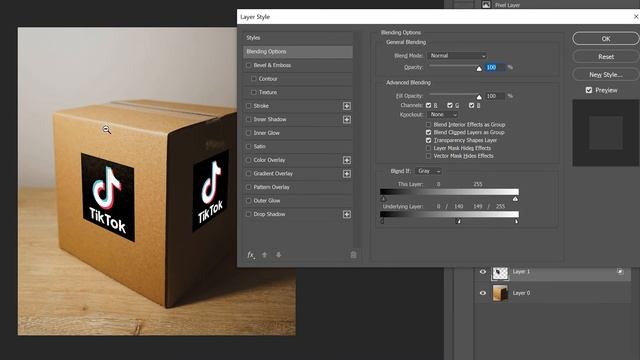The width and height of the screenshot is (640, 360).
Task: Click This Layer black point slider
Action: [x=383, y=199]
